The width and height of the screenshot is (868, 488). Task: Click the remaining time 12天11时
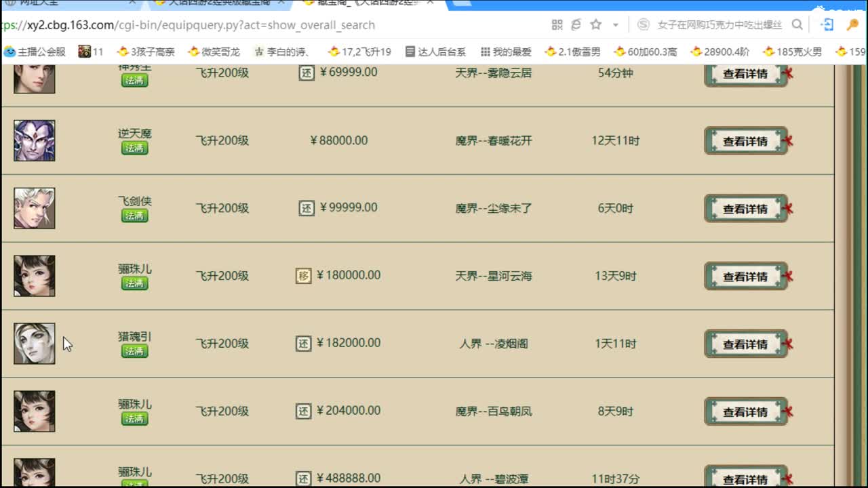(616, 141)
